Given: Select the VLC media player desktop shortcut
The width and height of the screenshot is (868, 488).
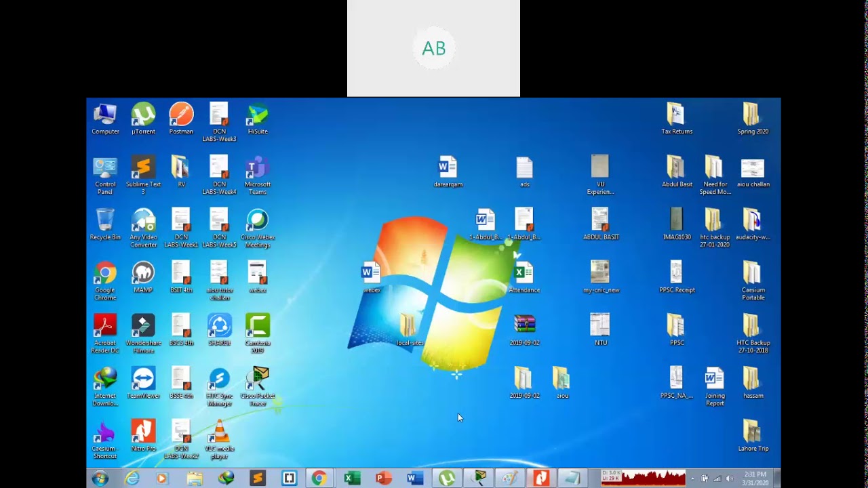Looking at the screenshot, I should tap(220, 440).
